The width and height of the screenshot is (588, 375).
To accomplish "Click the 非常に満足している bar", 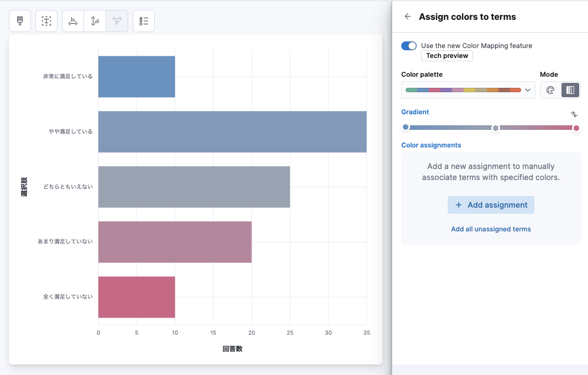I will (x=136, y=77).
